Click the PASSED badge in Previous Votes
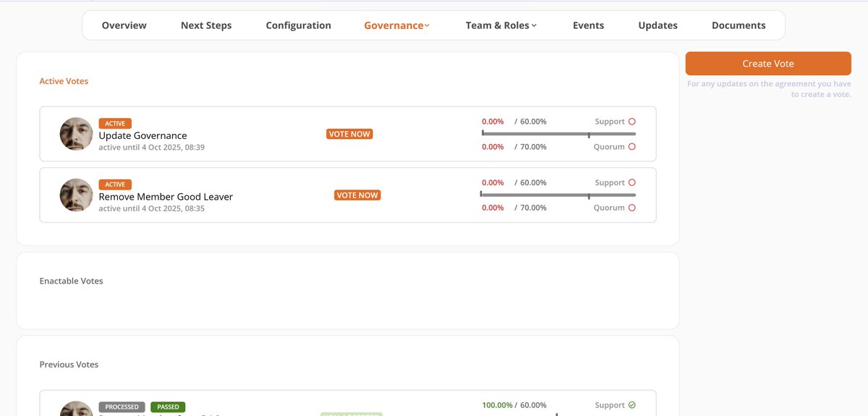 pyautogui.click(x=168, y=407)
